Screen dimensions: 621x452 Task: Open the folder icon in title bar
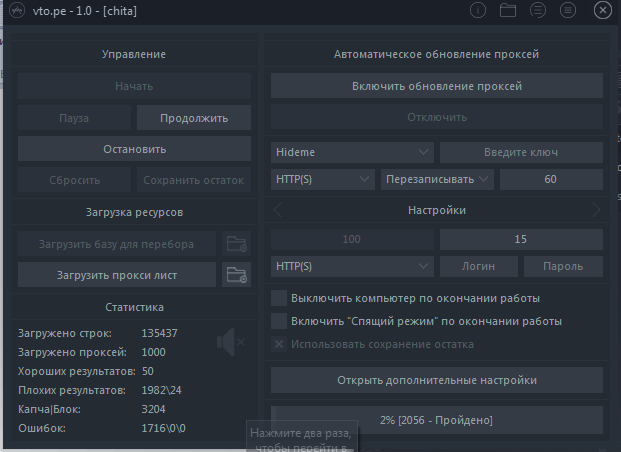pos(508,11)
